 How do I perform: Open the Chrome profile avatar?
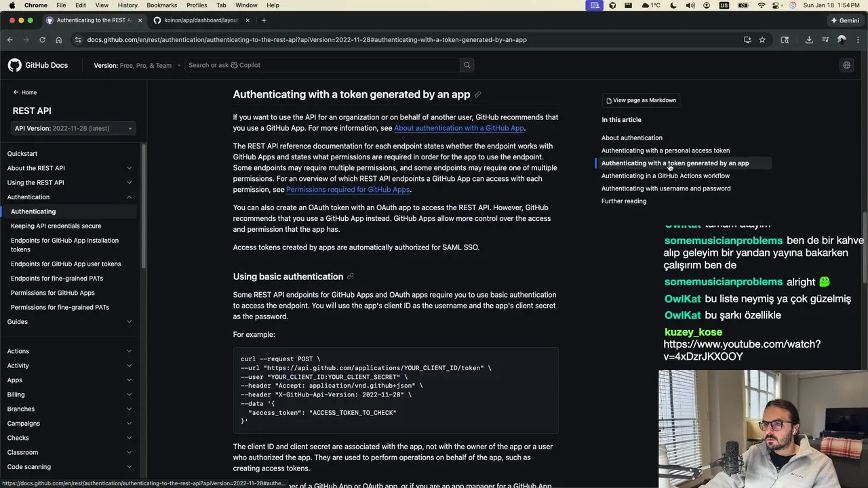pos(842,40)
